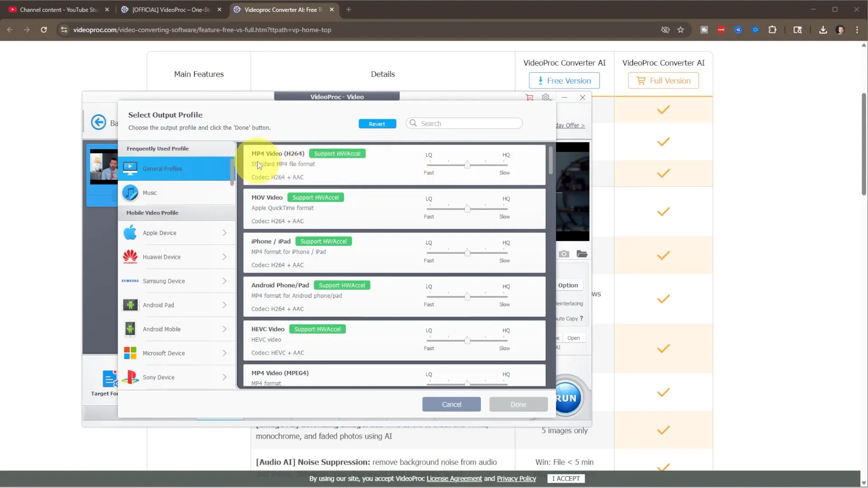Open browser extensions puzzle icon
The height and width of the screenshot is (488, 868).
(x=772, y=30)
